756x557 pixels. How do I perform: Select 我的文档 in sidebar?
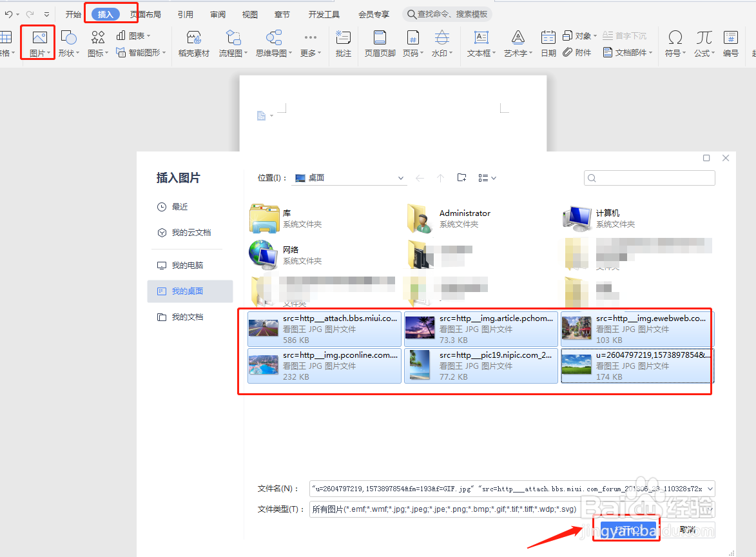click(x=180, y=317)
